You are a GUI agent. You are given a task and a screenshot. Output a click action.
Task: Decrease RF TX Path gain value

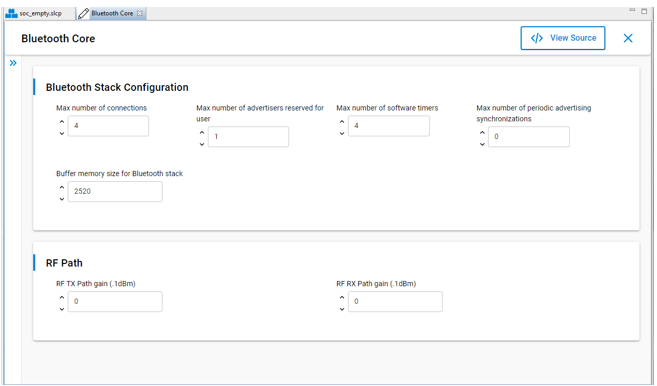pos(62,309)
